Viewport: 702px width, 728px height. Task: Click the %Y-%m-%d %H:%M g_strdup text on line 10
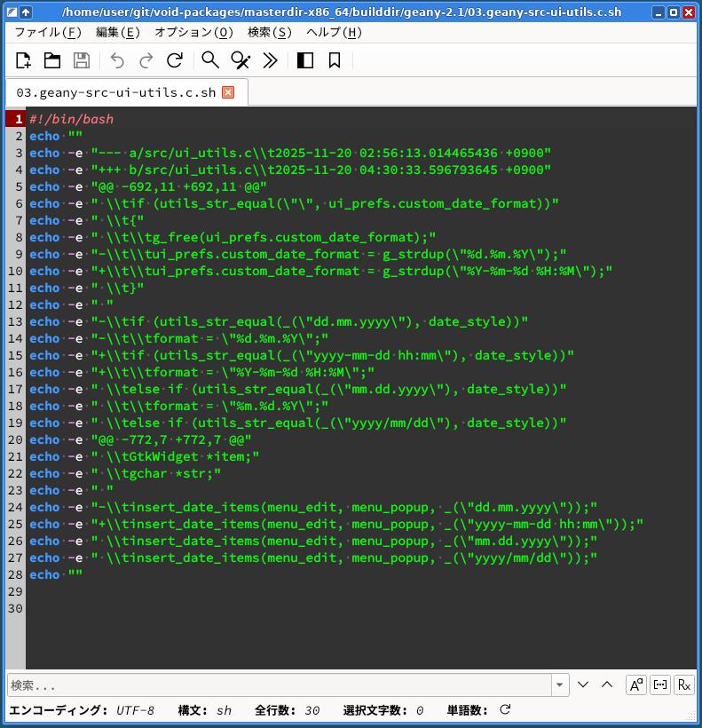click(521, 271)
